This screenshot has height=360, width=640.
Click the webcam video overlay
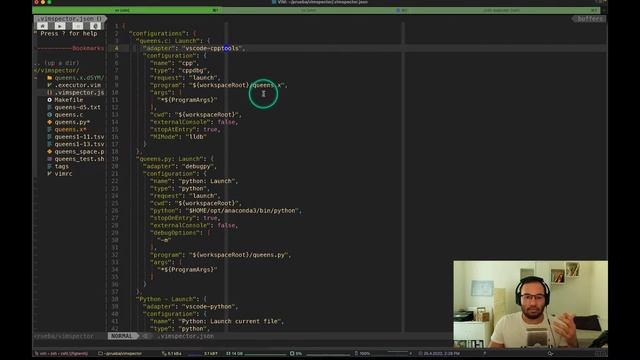[x=531, y=304]
